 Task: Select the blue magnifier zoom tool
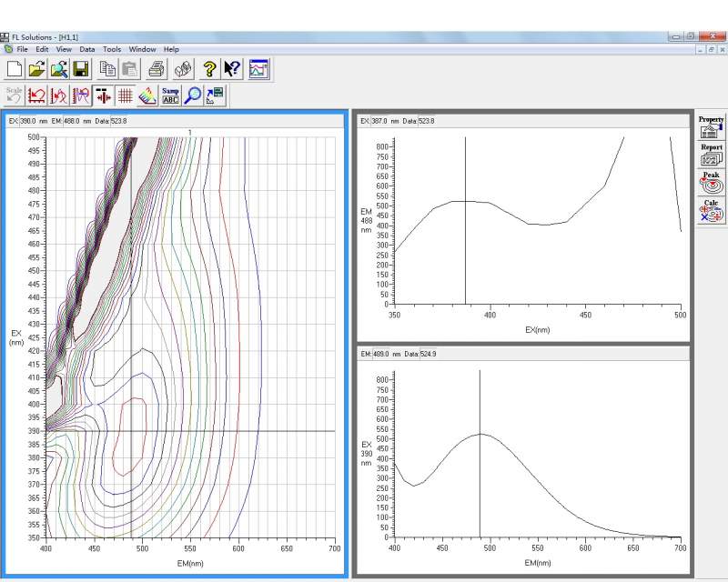(x=193, y=95)
